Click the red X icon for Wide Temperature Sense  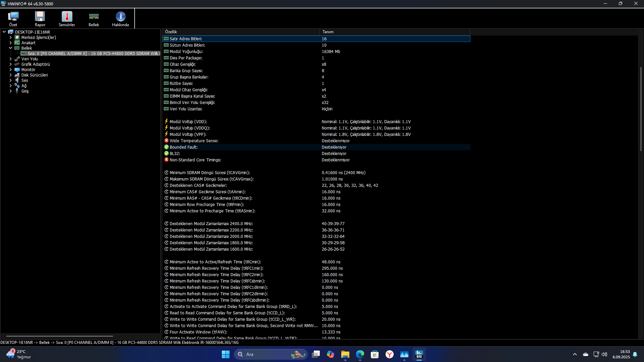(x=166, y=141)
